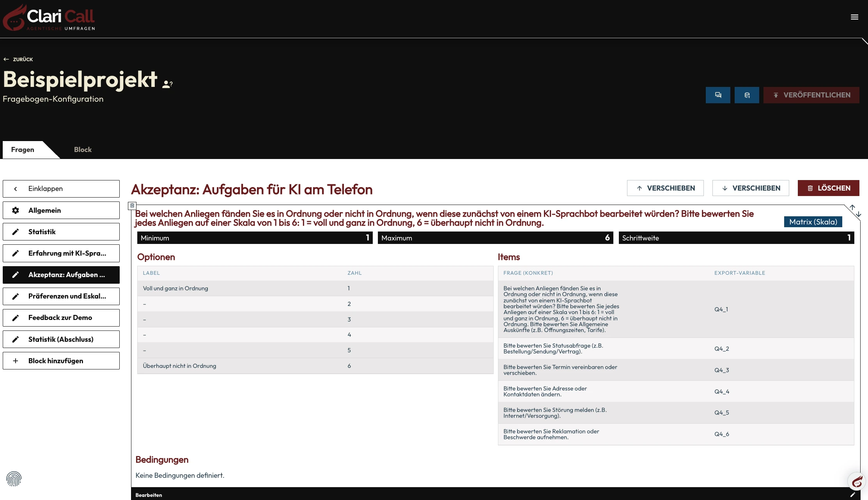Click the database icon in the header
Image resolution: width=868 pixels, height=500 pixels.
click(746, 95)
